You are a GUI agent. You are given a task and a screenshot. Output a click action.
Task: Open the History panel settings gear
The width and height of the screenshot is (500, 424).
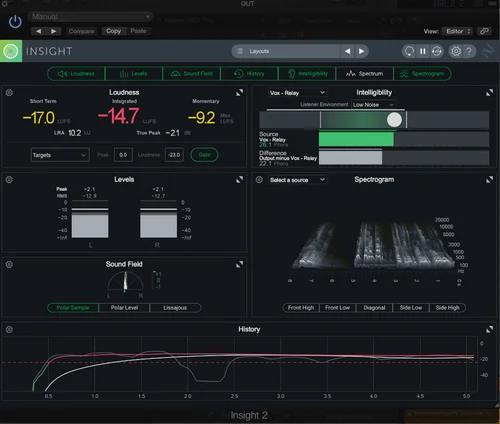[9, 329]
